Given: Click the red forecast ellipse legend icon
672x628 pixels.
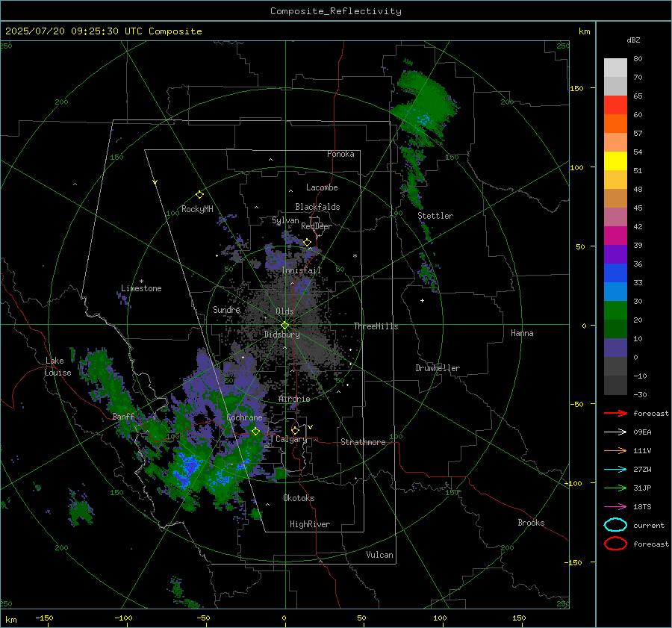Looking at the screenshot, I should (615, 544).
